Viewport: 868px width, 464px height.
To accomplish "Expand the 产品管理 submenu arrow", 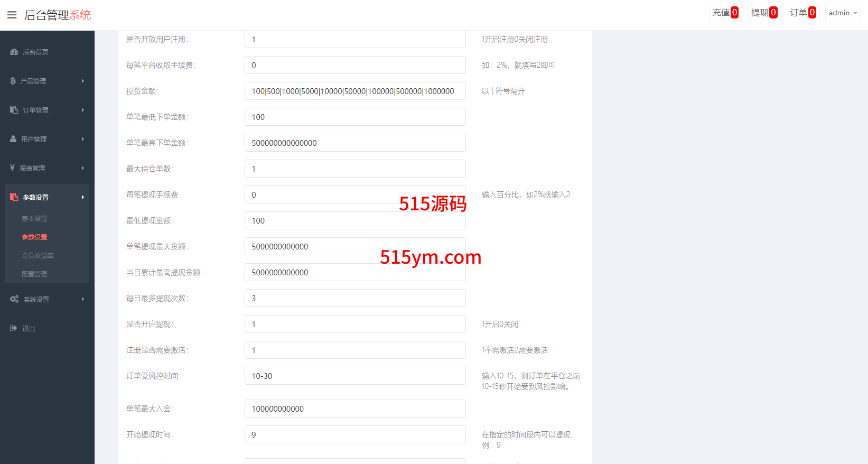I will pyautogui.click(x=83, y=81).
